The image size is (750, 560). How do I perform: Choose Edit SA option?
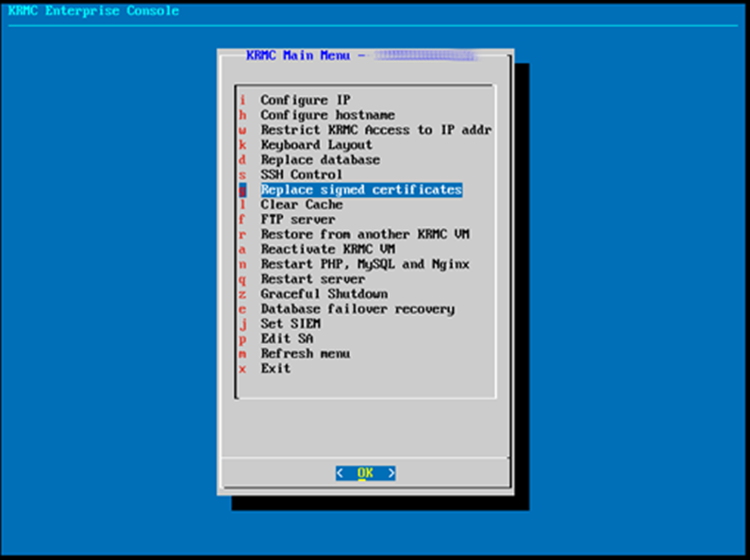(287, 338)
